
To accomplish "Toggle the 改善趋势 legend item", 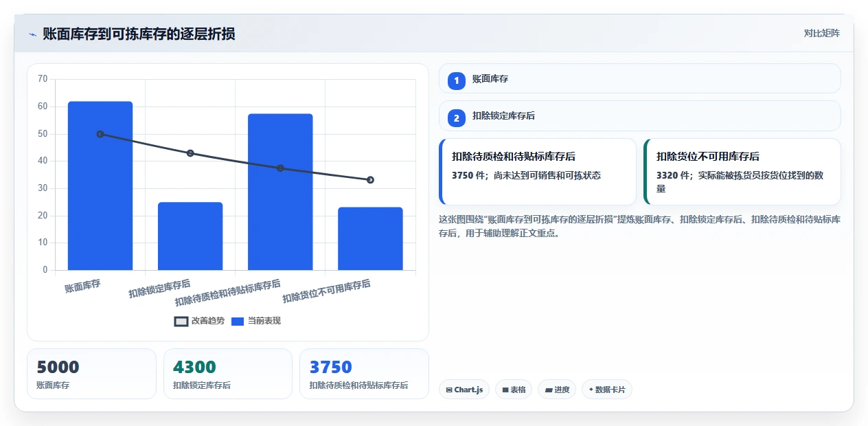I will pyautogui.click(x=199, y=321).
